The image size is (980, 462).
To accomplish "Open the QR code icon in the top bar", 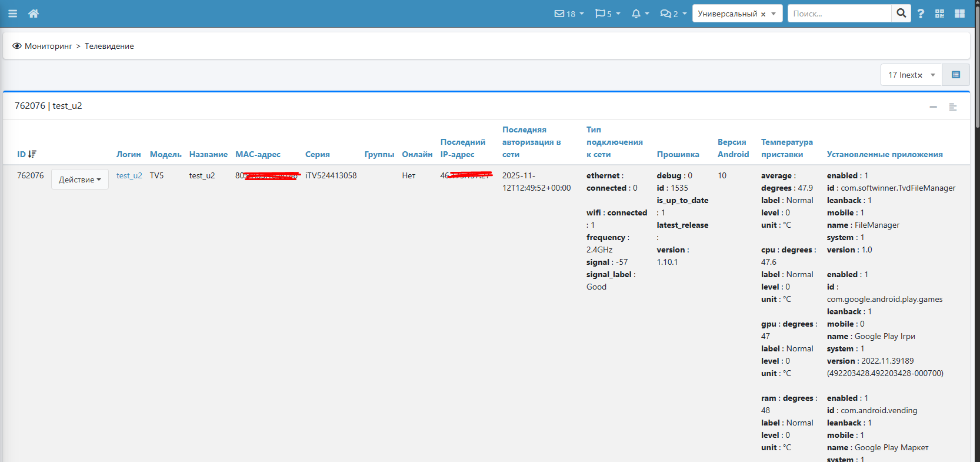I will [939, 14].
